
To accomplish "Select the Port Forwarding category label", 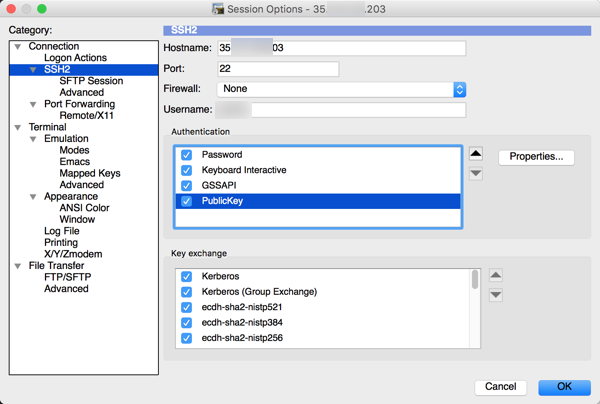I will (x=79, y=104).
